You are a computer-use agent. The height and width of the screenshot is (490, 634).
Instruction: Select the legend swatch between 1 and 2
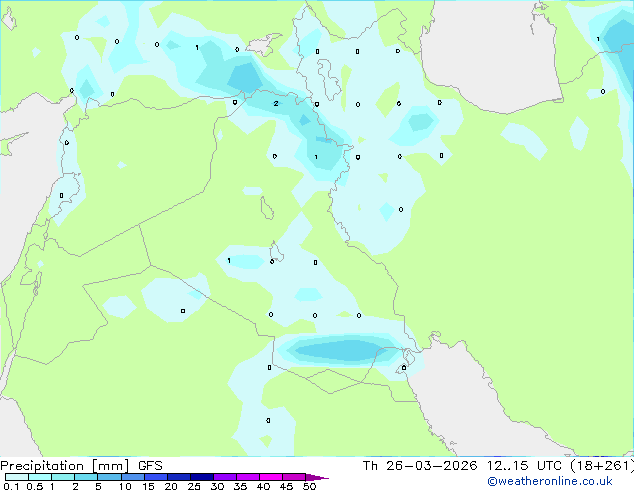(x=63, y=477)
